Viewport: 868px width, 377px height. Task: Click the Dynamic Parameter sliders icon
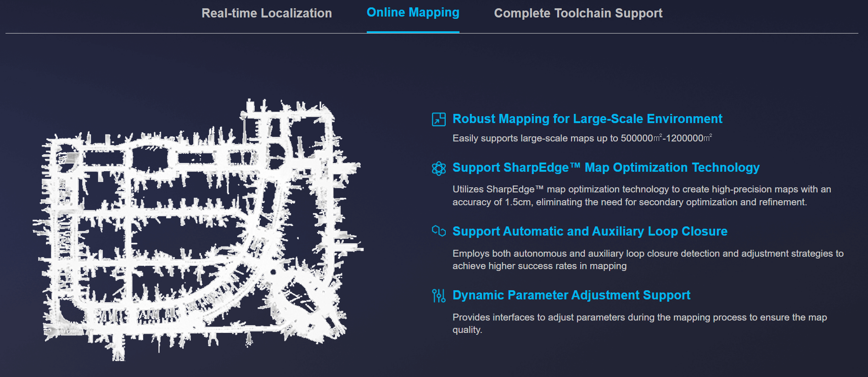(x=439, y=296)
